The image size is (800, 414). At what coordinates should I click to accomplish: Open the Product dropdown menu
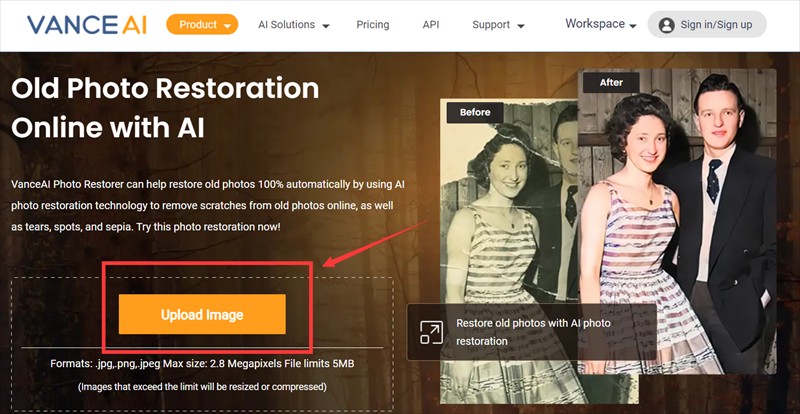click(x=202, y=25)
